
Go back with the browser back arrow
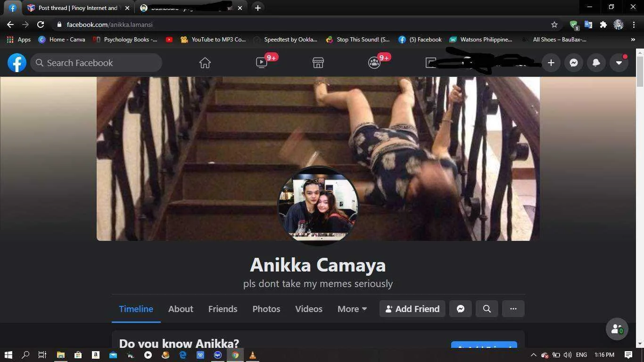pyautogui.click(x=10, y=25)
